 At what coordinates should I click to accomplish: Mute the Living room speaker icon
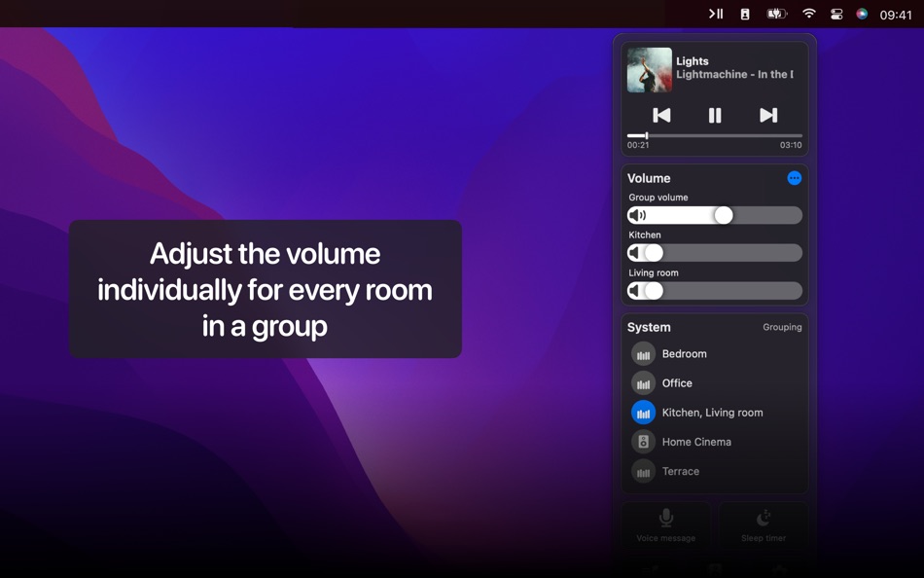click(634, 291)
